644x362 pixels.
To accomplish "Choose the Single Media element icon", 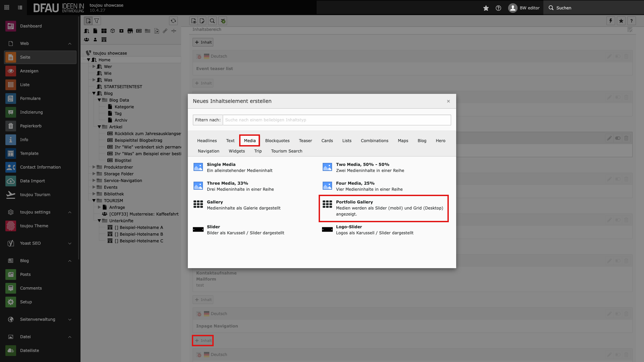I will click(x=198, y=167).
